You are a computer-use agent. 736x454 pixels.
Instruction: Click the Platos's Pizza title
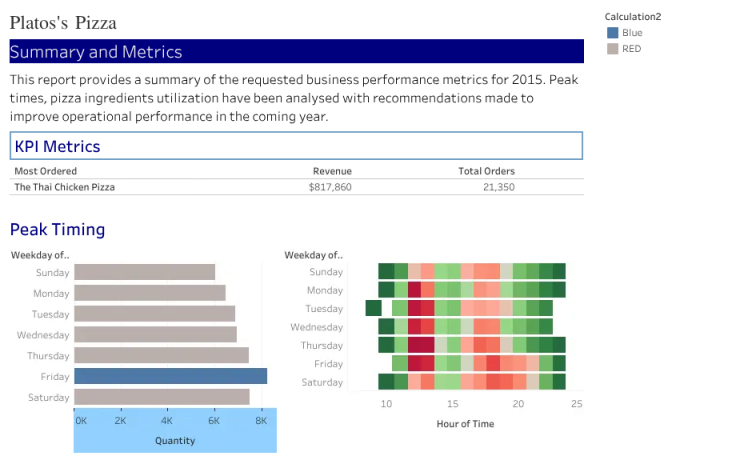(x=63, y=23)
